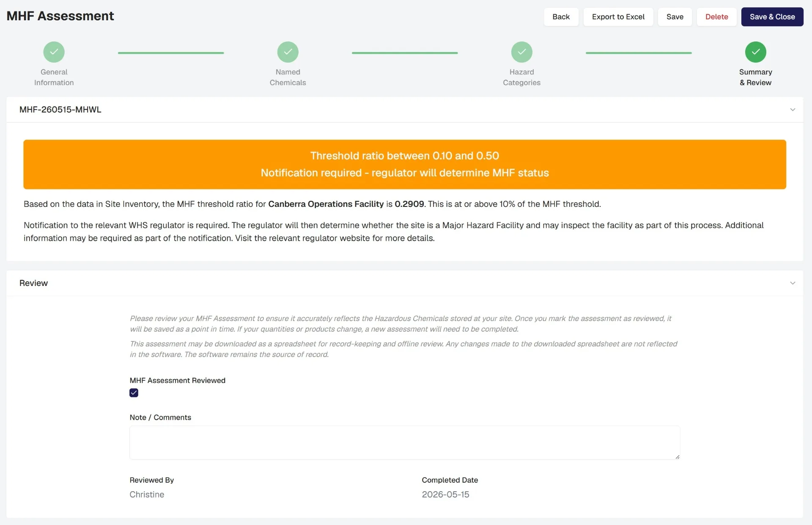Click the MHF Assessment page title
This screenshot has height=525, width=812.
[x=60, y=16]
